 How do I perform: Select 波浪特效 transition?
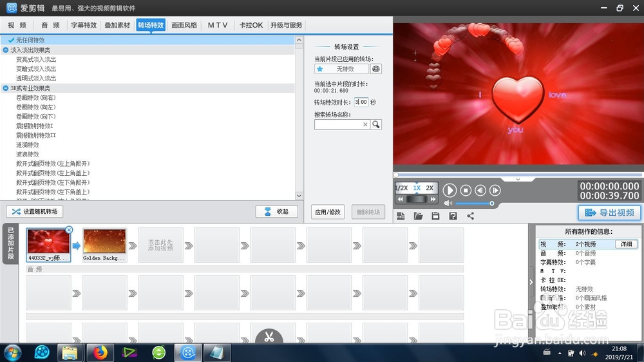tap(28, 155)
